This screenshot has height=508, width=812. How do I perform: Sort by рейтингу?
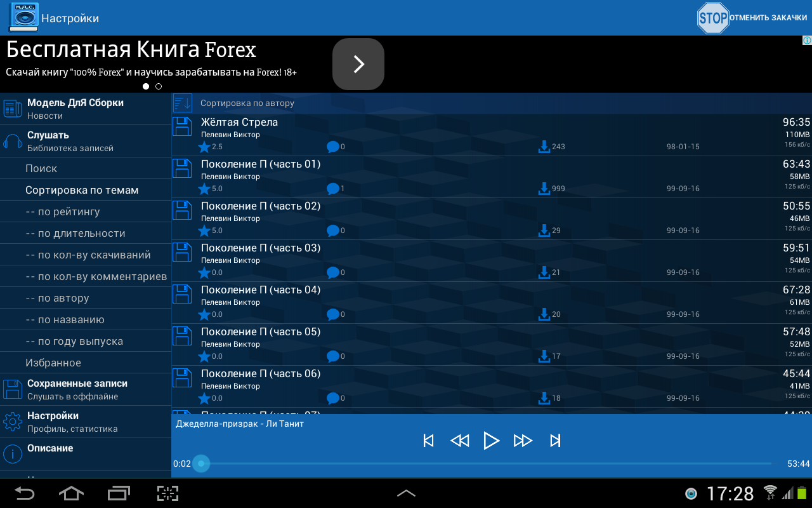pos(86,211)
